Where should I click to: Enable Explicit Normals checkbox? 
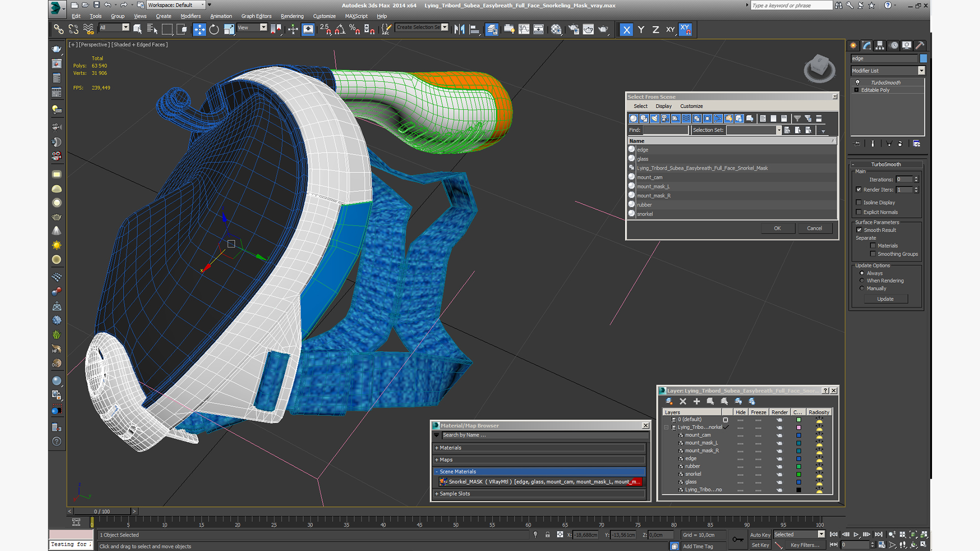pos(859,212)
